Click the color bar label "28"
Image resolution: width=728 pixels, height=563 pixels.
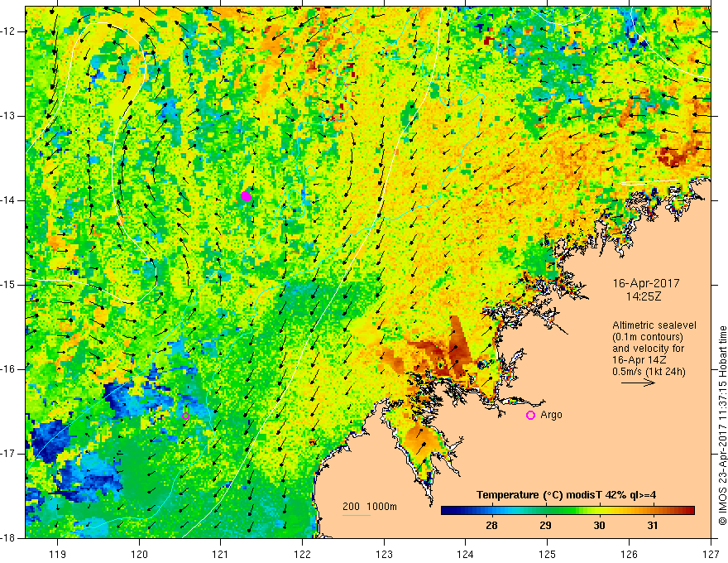pos(491,526)
